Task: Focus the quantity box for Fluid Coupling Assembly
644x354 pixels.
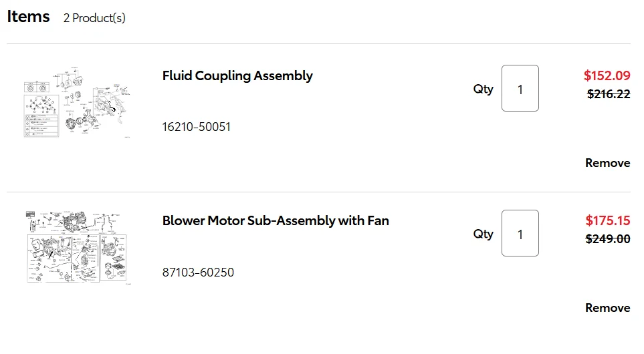Action: 520,88
